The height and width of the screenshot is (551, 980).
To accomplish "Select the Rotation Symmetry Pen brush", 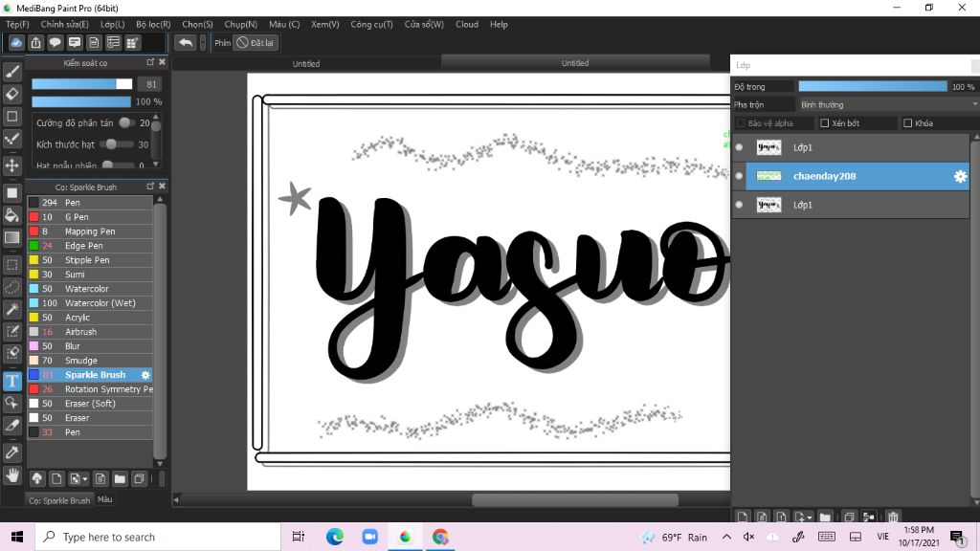I will tap(90, 389).
